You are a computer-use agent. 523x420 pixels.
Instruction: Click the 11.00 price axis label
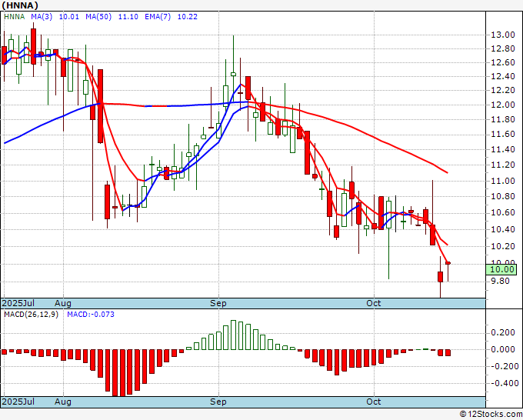click(503, 181)
